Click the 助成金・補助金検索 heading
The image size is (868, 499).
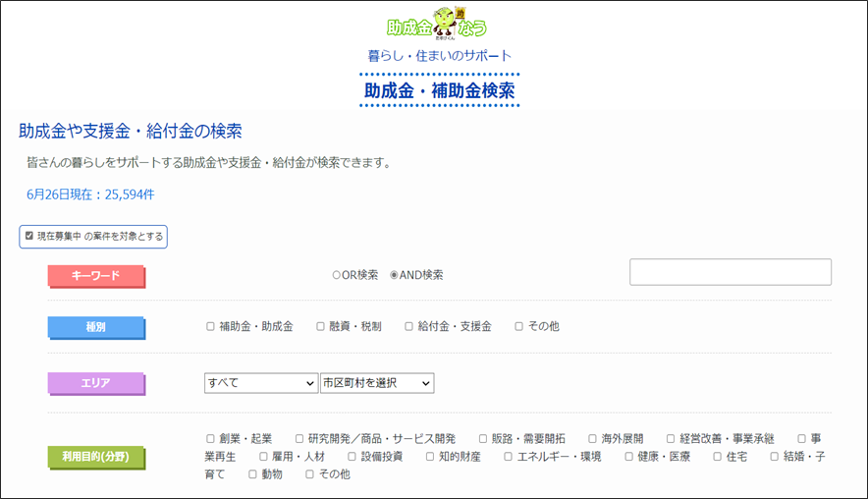(439, 90)
